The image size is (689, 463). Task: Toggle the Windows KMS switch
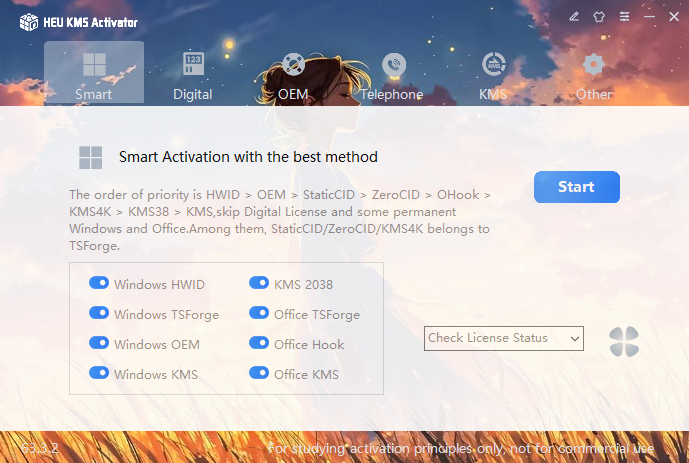click(99, 373)
